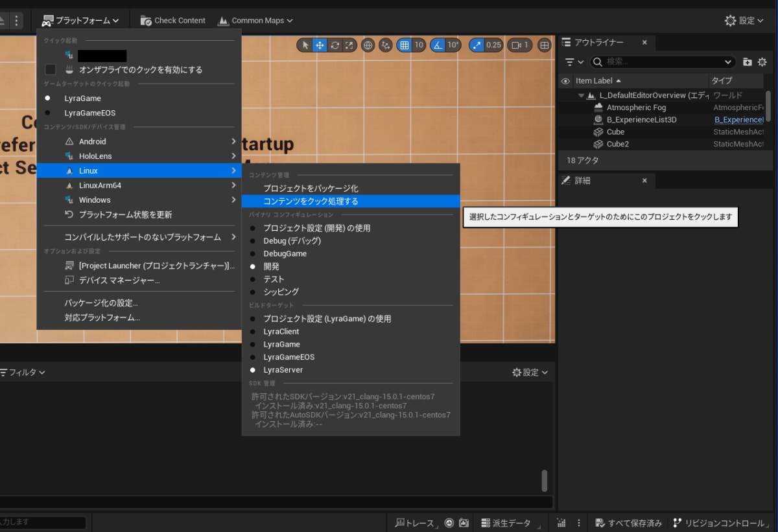Image resolution: width=778 pixels, height=532 pixels.
Task: Select the arrow Select mode tool
Action: [305, 45]
